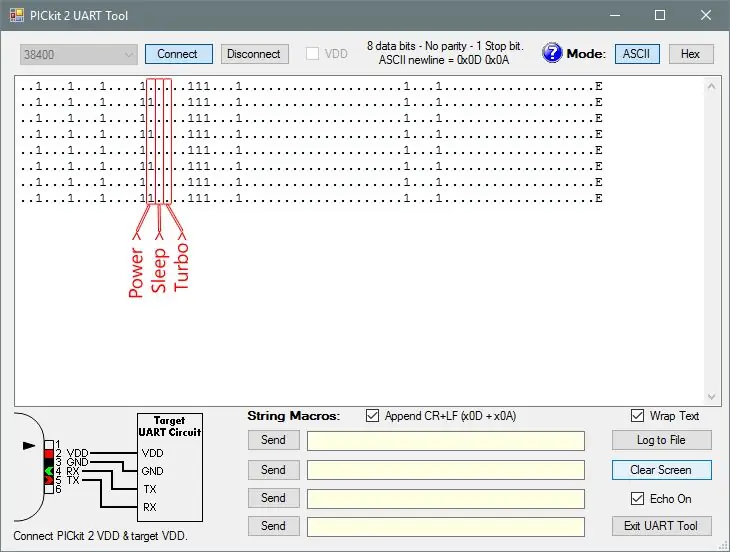Toggle the Wrap Text checkbox
The width and height of the screenshot is (730, 552).
[637, 416]
